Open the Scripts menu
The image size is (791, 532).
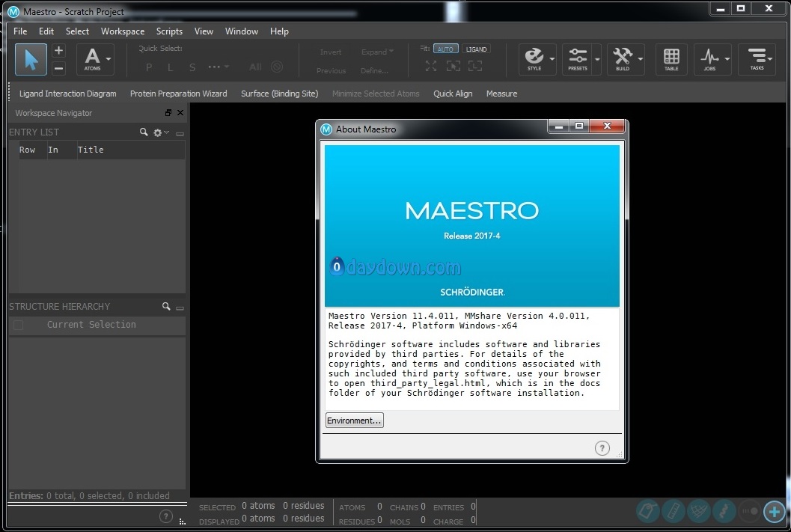(169, 31)
